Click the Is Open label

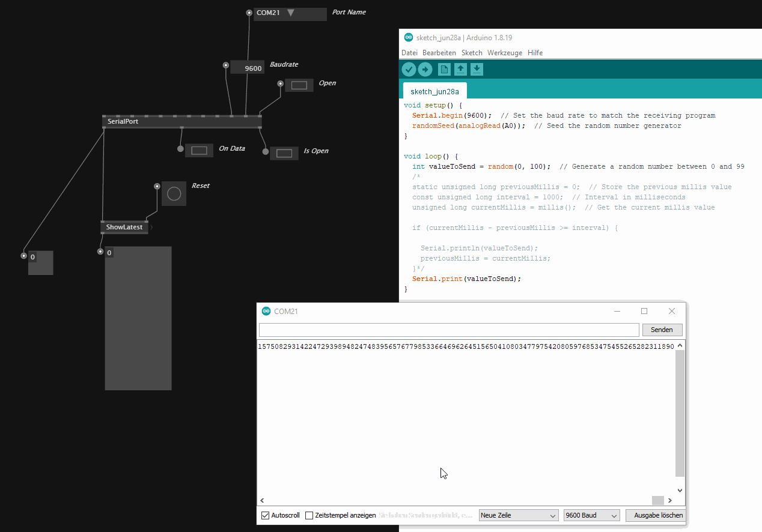[316, 151]
